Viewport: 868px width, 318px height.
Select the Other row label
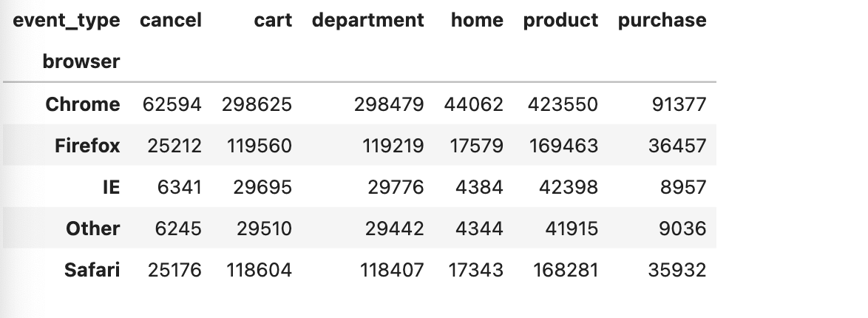pyautogui.click(x=93, y=229)
